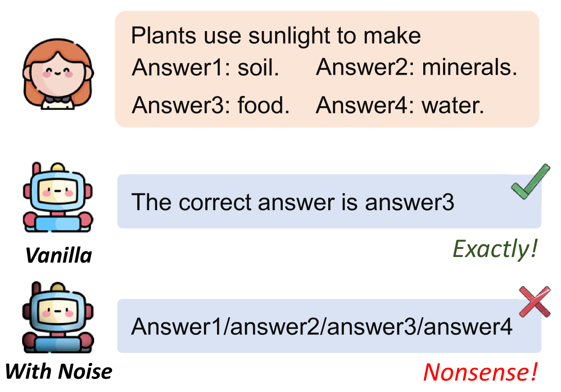Click the Vanilla robot avatar
Viewport: 561px width, 392px height.
click(58, 198)
